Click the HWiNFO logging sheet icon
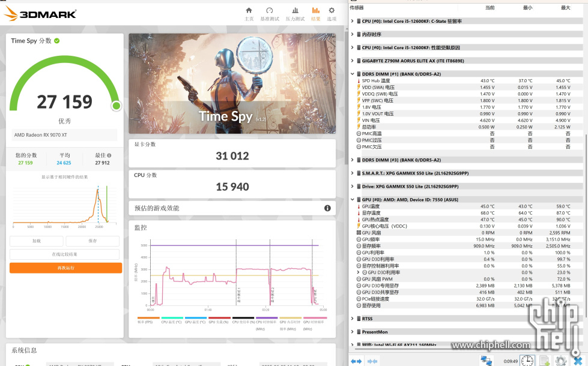Viewport: 588px width, 366px height. pos(545,361)
